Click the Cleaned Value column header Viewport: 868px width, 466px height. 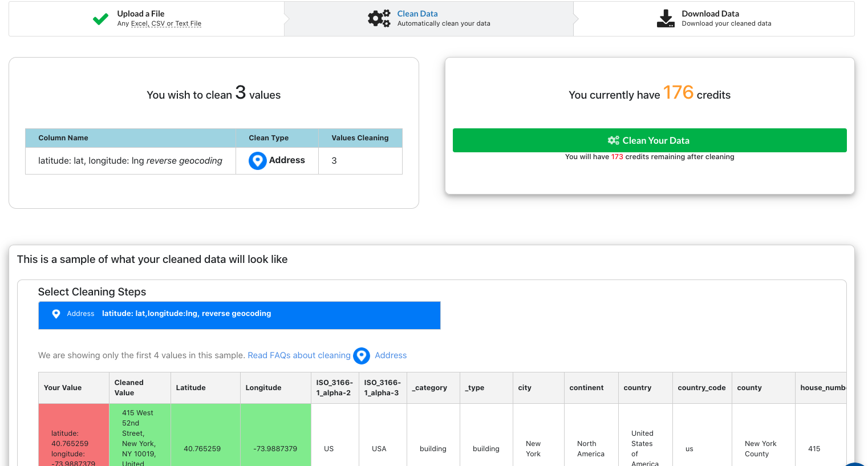[x=140, y=388]
